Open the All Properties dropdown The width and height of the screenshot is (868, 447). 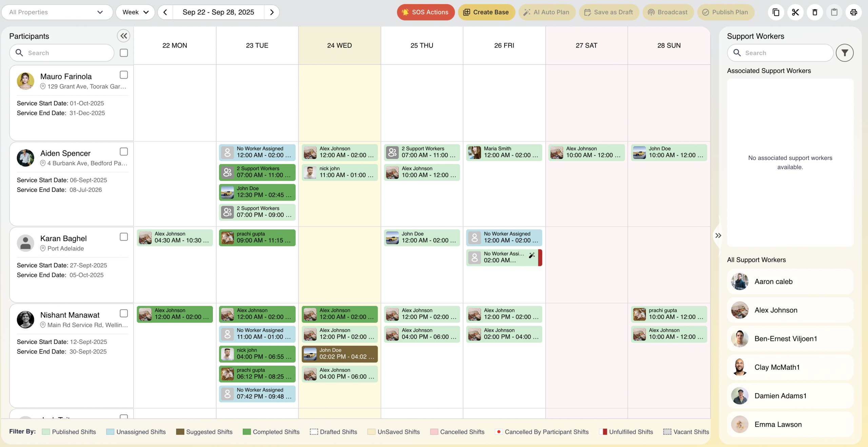[x=57, y=12]
